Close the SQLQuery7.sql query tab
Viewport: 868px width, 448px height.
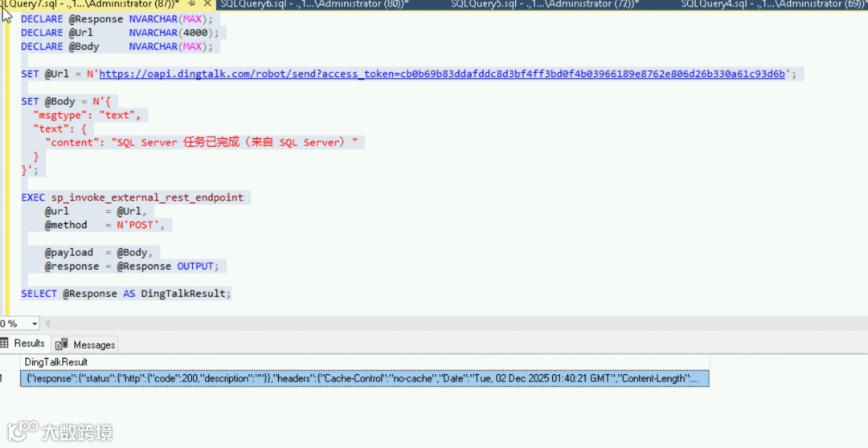[207, 4]
